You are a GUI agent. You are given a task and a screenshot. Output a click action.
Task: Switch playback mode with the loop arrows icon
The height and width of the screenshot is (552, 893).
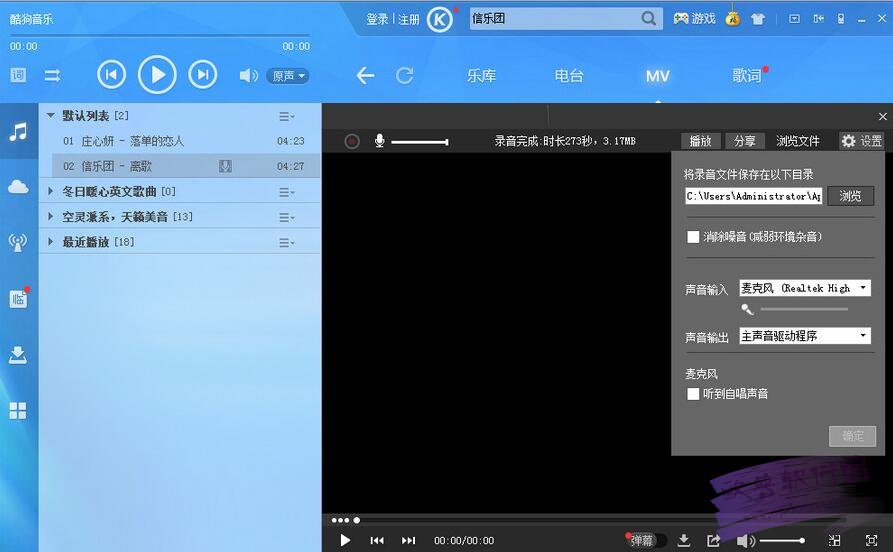pos(52,75)
